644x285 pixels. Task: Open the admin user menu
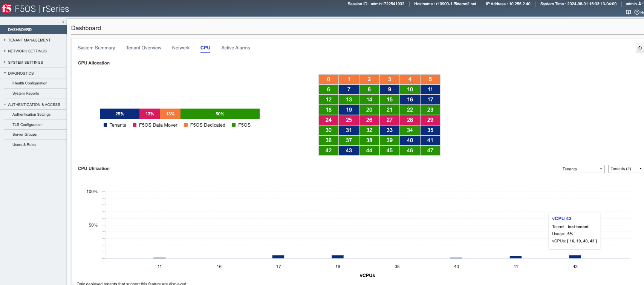pos(634,4)
